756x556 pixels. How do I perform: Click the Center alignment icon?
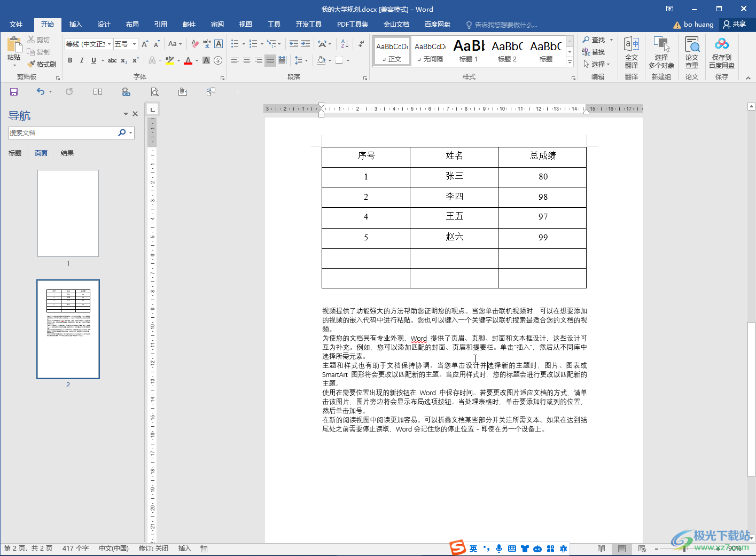coord(247,60)
